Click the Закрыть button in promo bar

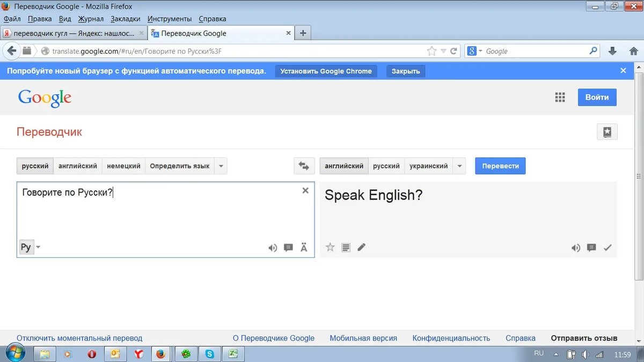406,71
